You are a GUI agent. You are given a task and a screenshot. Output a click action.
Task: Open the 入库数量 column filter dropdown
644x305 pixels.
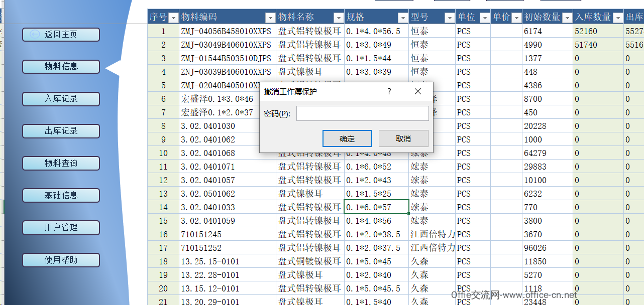click(x=618, y=18)
